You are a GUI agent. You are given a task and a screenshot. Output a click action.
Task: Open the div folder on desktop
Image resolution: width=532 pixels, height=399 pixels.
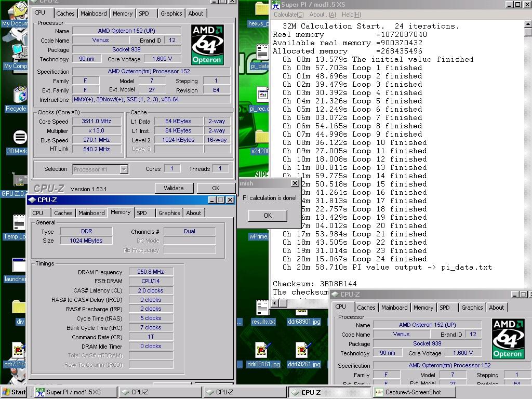19,308
